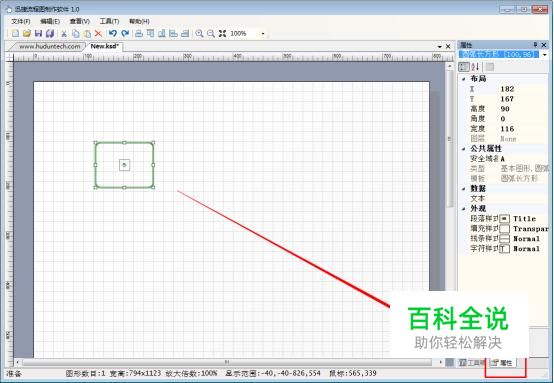Collapse the 外观 property group
Viewport: 554px width, 383px height.
(464, 209)
